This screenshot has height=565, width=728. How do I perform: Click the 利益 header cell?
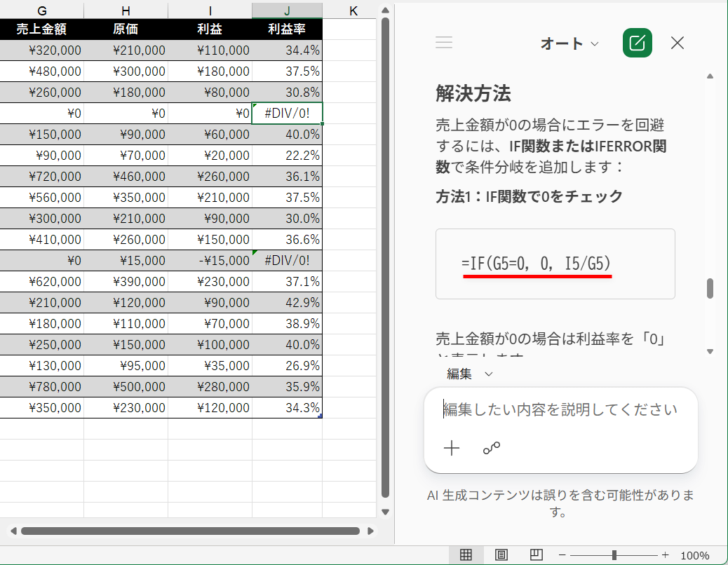pos(210,29)
